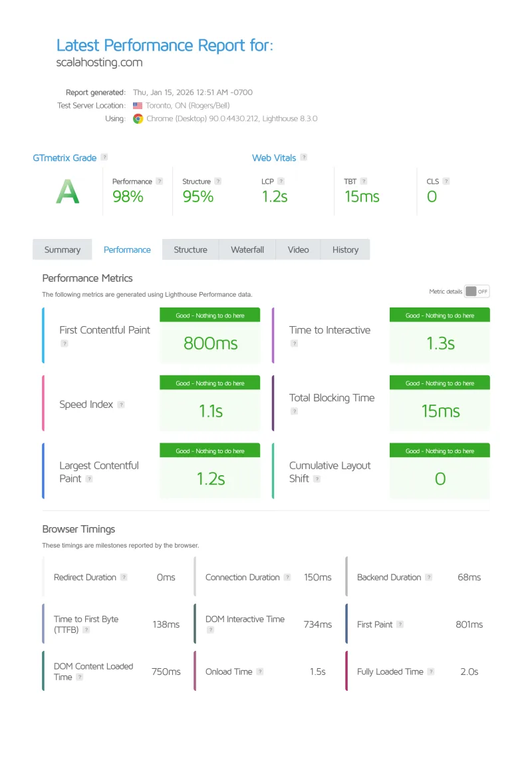Click the help icon for DOM Interactive Time
The image size is (532, 770).
click(211, 630)
